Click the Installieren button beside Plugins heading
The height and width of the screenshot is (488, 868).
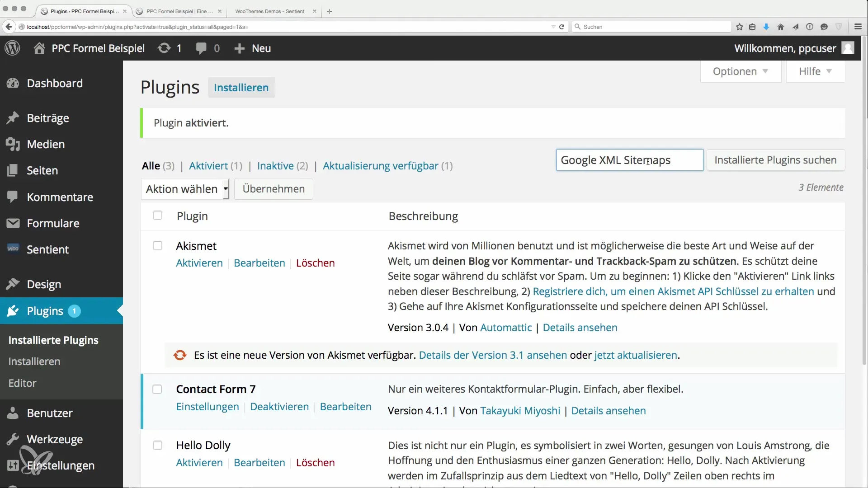click(241, 88)
